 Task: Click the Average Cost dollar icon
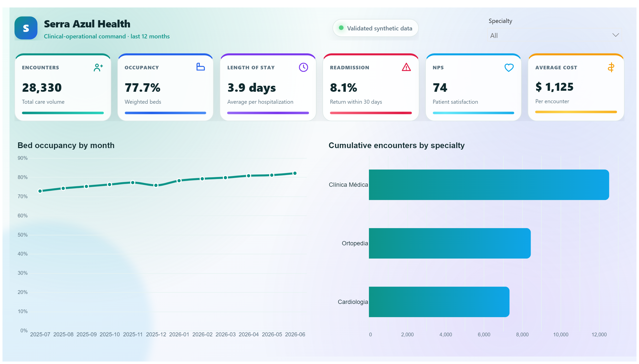click(x=611, y=67)
